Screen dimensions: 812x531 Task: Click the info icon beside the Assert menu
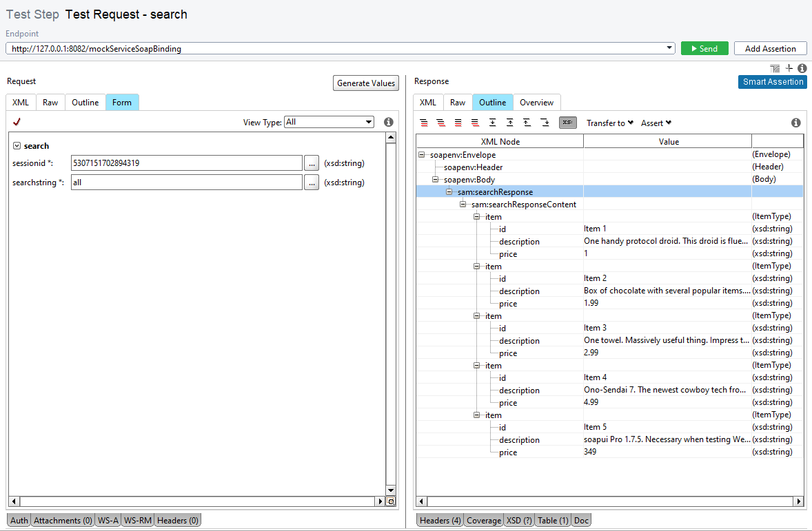796,123
